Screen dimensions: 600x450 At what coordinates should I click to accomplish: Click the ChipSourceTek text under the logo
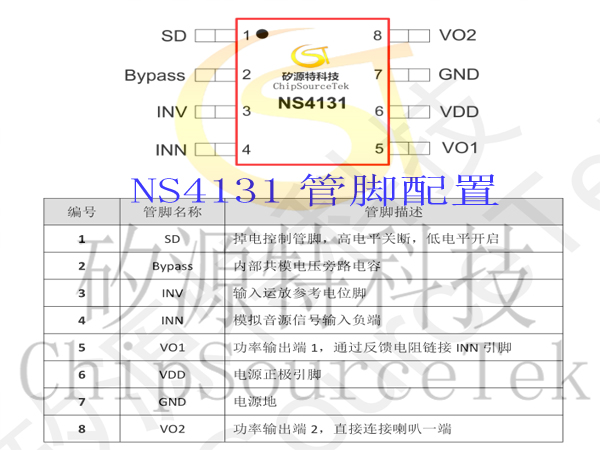tap(311, 86)
